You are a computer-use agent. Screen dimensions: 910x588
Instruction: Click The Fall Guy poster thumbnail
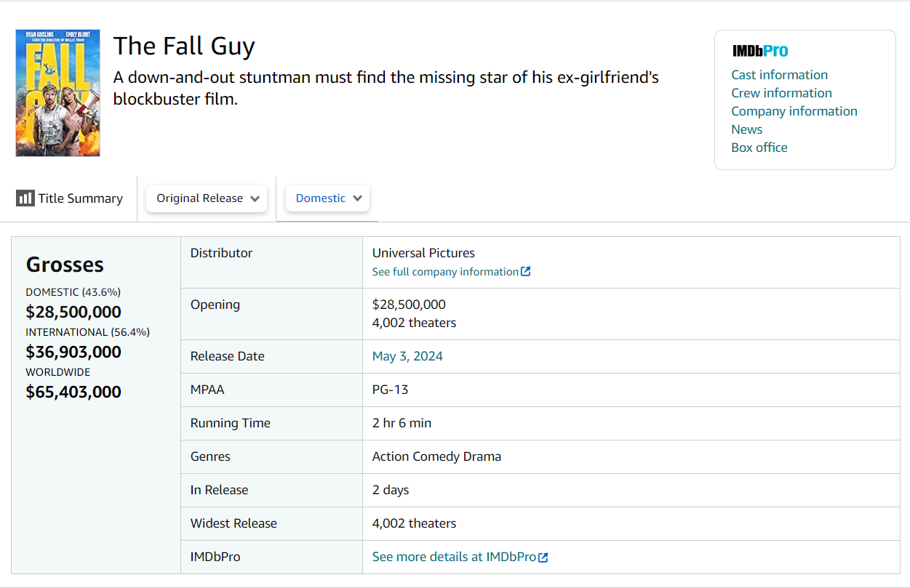click(x=58, y=93)
